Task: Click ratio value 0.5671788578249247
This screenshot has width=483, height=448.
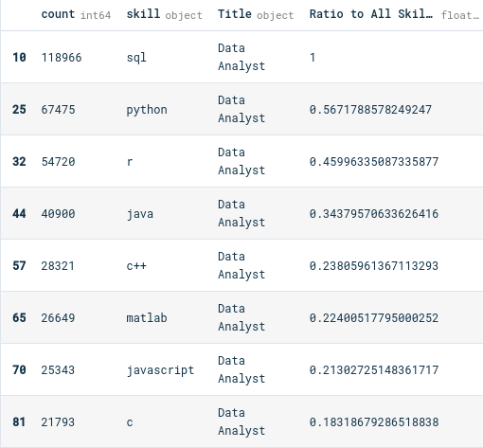Action: 370,110
